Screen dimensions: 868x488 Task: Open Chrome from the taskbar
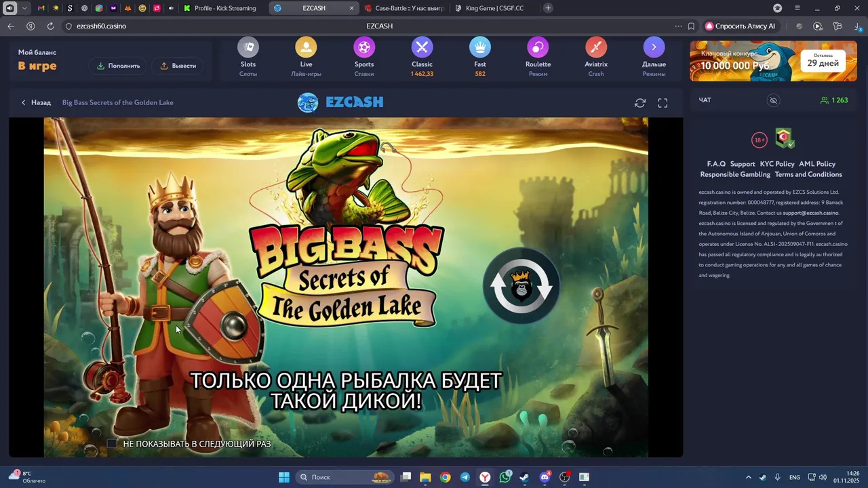445,477
